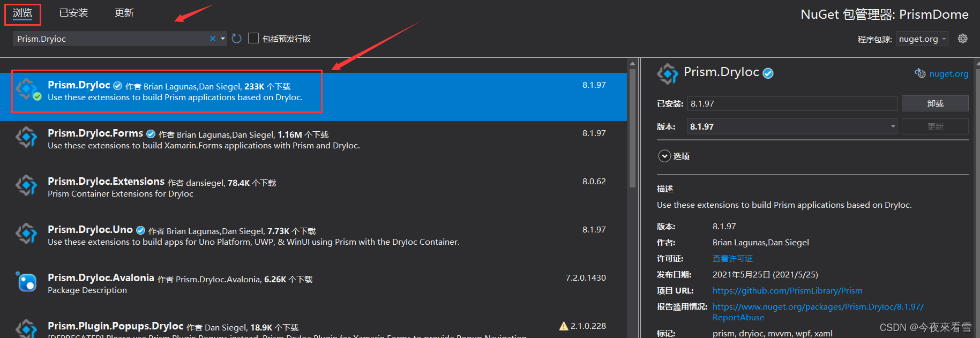This screenshot has height=338, width=980.
Task: Open the nuget.org link in details pane
Action: 949,74
